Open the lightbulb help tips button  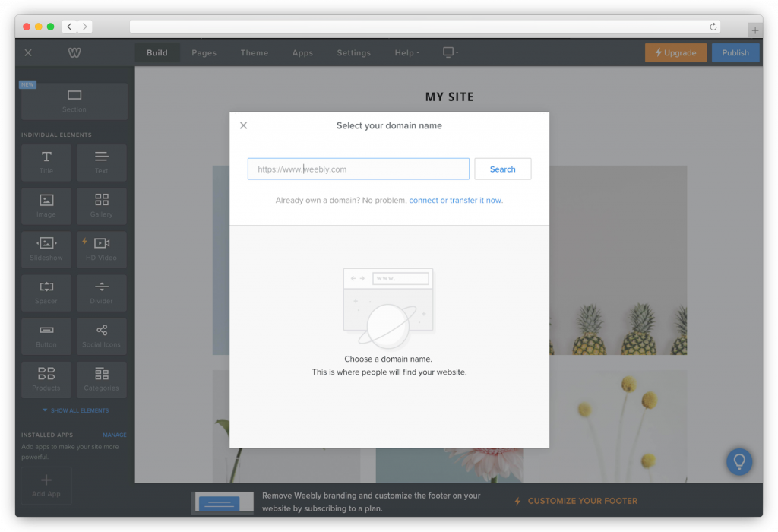tap(739, 461)
